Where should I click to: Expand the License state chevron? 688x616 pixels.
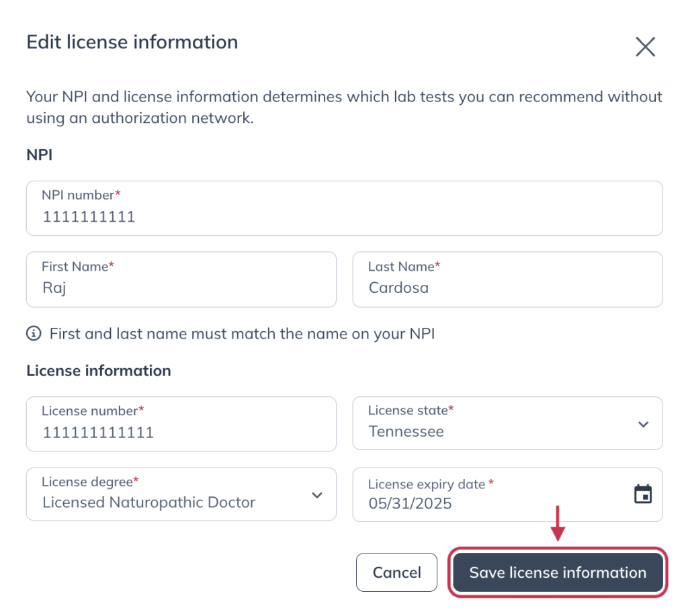click(x=643, y=425)
